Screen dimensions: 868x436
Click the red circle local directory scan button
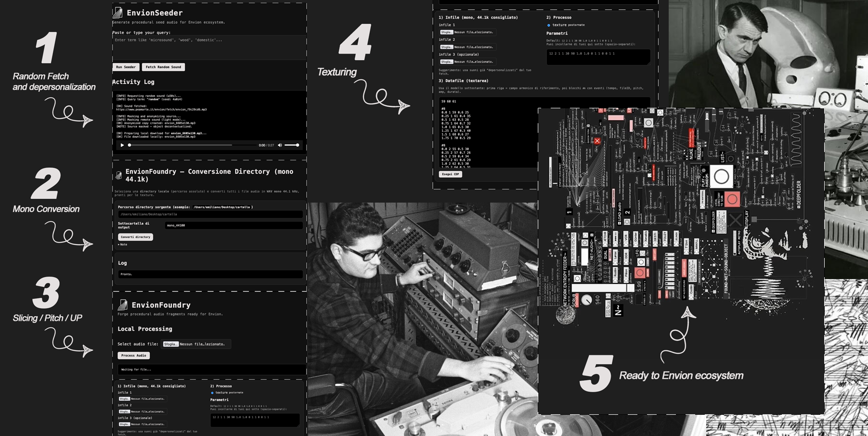(732, 199)
